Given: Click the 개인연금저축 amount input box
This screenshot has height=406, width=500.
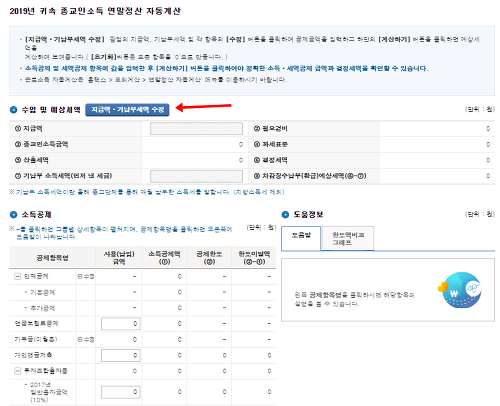Looking at the screenshot, I should click(120, 355).
